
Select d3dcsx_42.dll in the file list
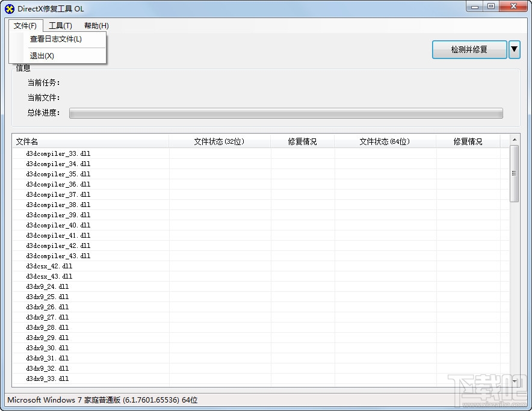(x=49, y=266)
